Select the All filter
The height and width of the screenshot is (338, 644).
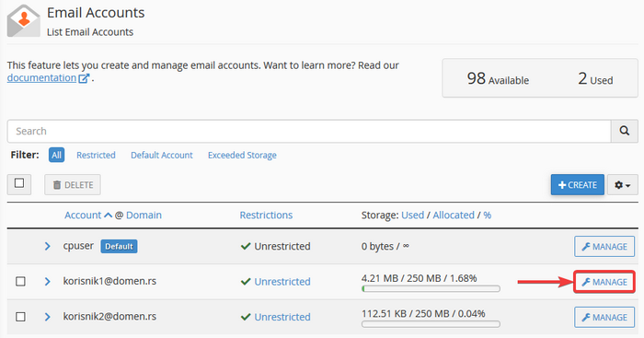click(57, 155)
